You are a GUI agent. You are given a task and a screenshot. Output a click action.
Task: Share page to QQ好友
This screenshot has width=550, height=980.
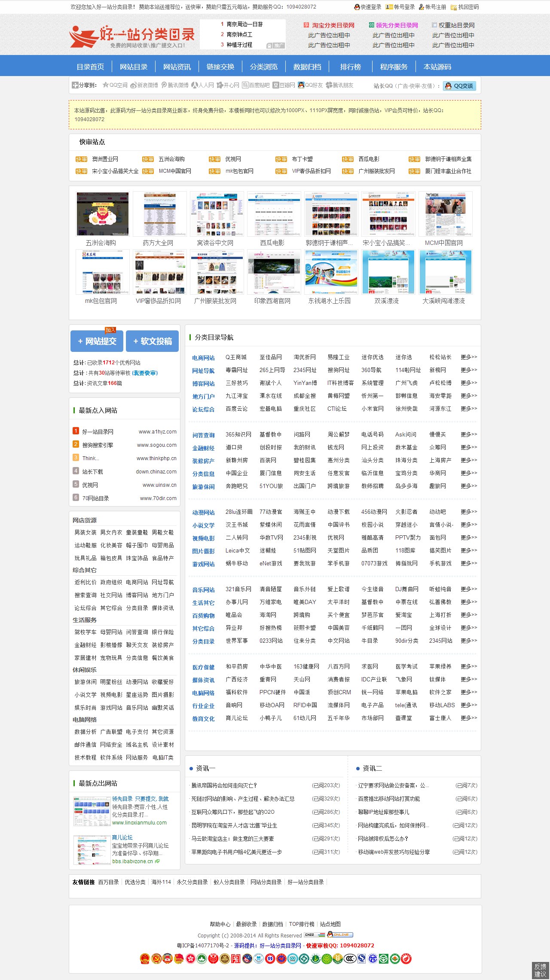(x=310, y=85)
